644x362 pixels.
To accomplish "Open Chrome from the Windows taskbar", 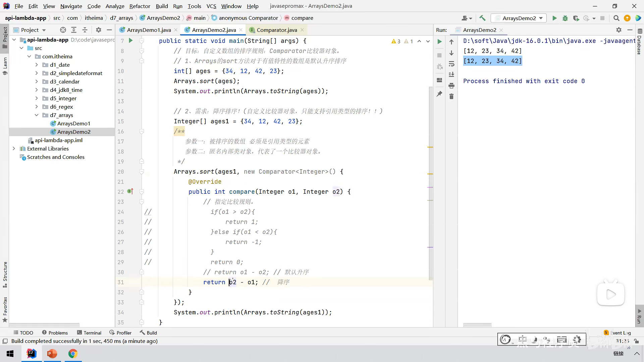I will pos(73,354).
